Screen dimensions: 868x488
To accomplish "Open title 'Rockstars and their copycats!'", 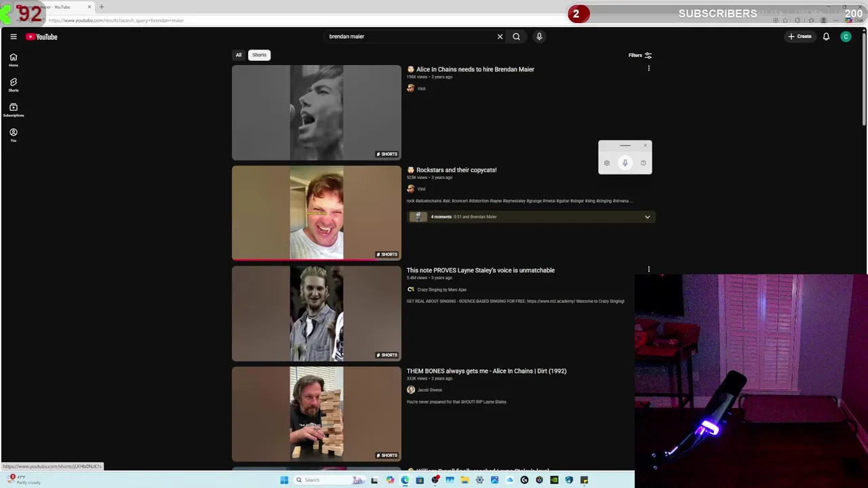I will [x=456, y=170].
